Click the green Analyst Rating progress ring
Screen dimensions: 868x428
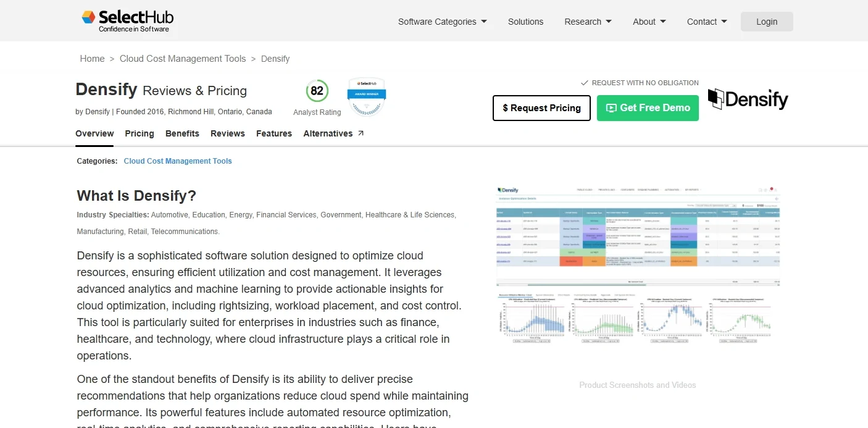pyautogui.click(x=317, y=90)
